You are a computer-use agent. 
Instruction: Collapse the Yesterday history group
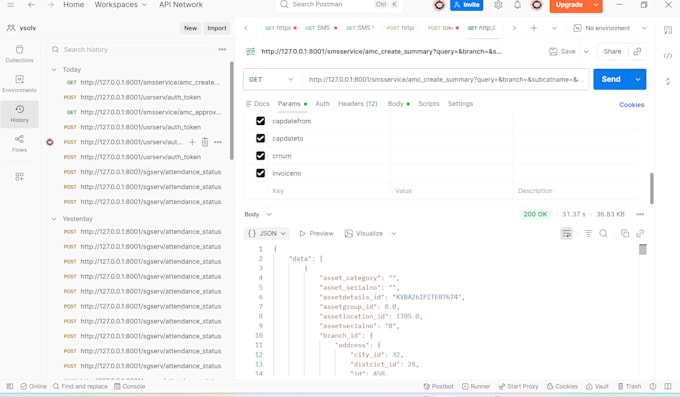(54, 219)
